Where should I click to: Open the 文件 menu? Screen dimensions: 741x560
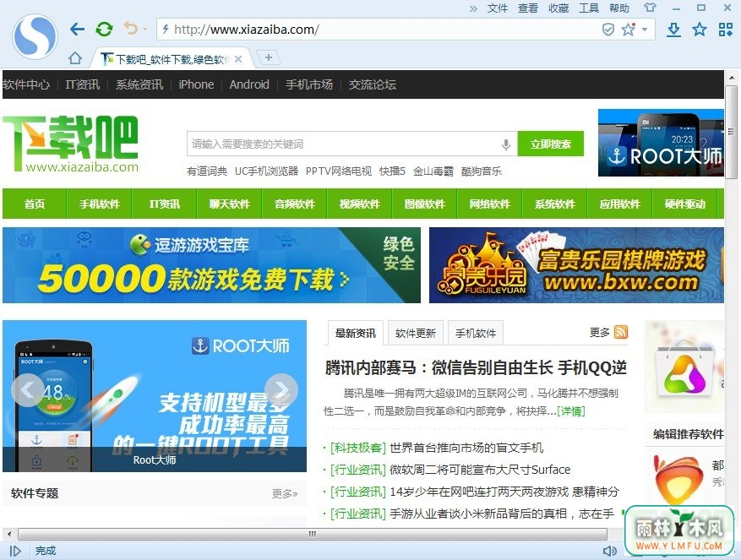coord(498,8)
